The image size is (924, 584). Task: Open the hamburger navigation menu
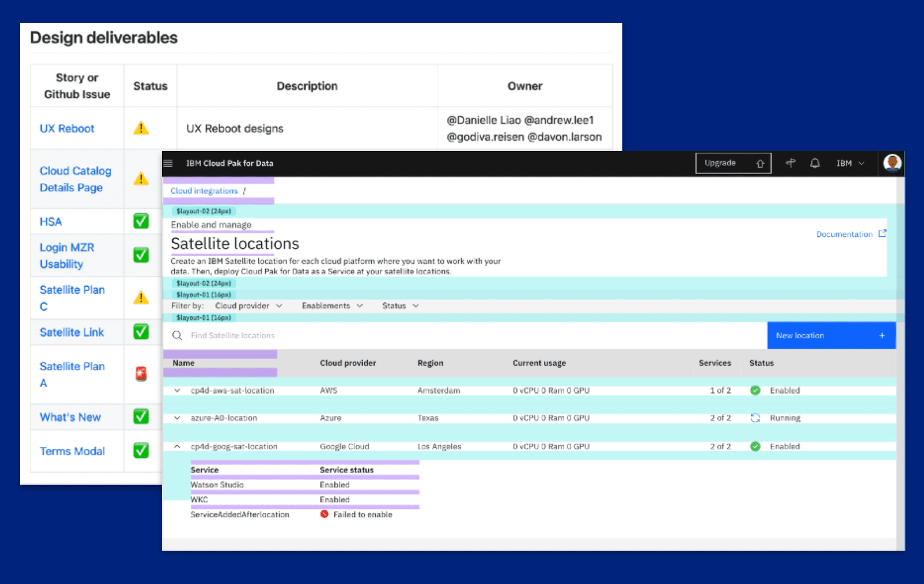pyautogui.click(x=168, y=163)
